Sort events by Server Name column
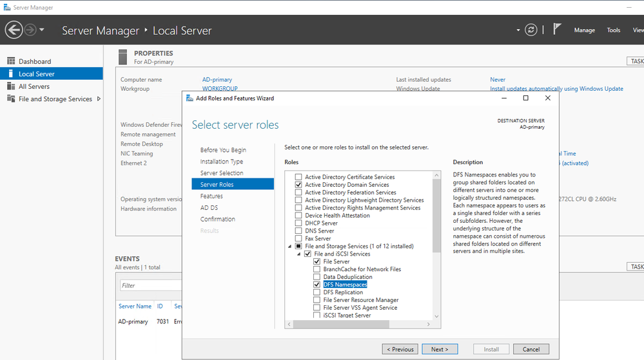Image resolution: width=644 pixels, height=360 pixels. pos(135,307)
